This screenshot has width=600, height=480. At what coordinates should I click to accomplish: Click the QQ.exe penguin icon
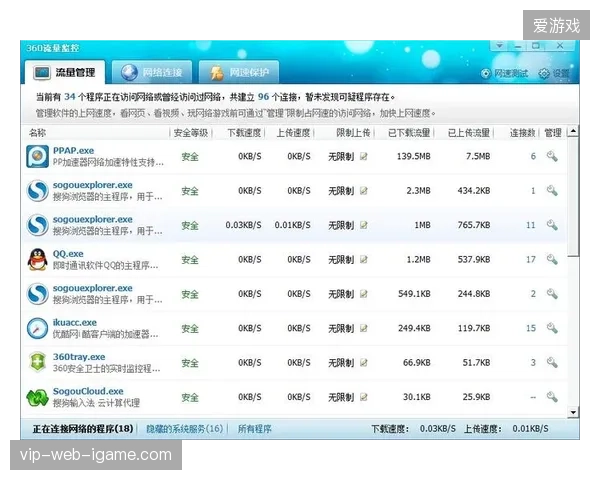click(38, 260)
